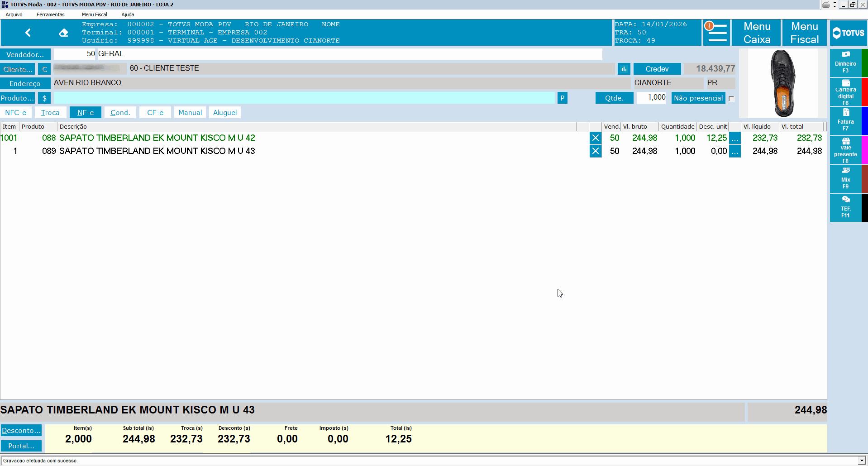Switch to the NF-e tab
The width and height of the screenshot is (868, 466).
tap(86, 113)
